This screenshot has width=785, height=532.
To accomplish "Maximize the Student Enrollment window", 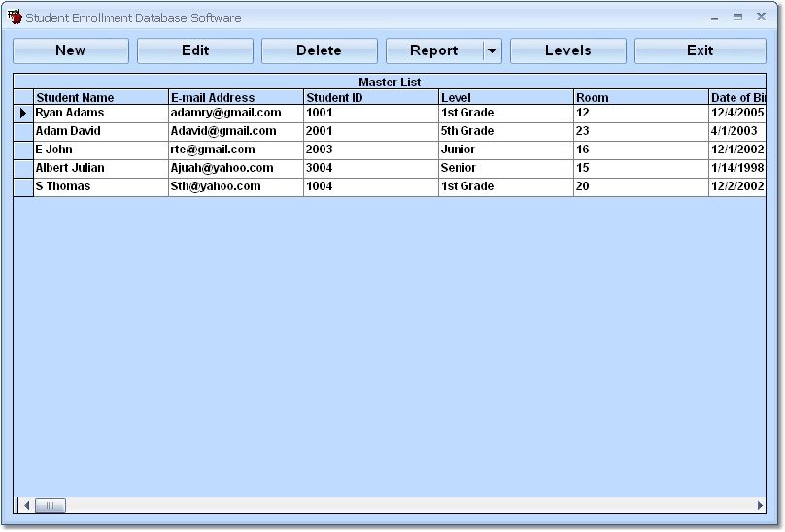I will [737, 17].
